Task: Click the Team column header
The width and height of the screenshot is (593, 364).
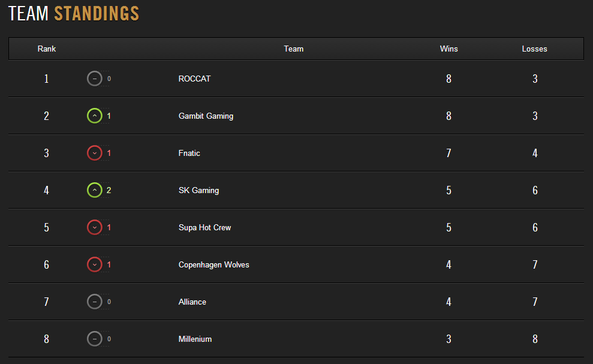Action: pos(294,49)
